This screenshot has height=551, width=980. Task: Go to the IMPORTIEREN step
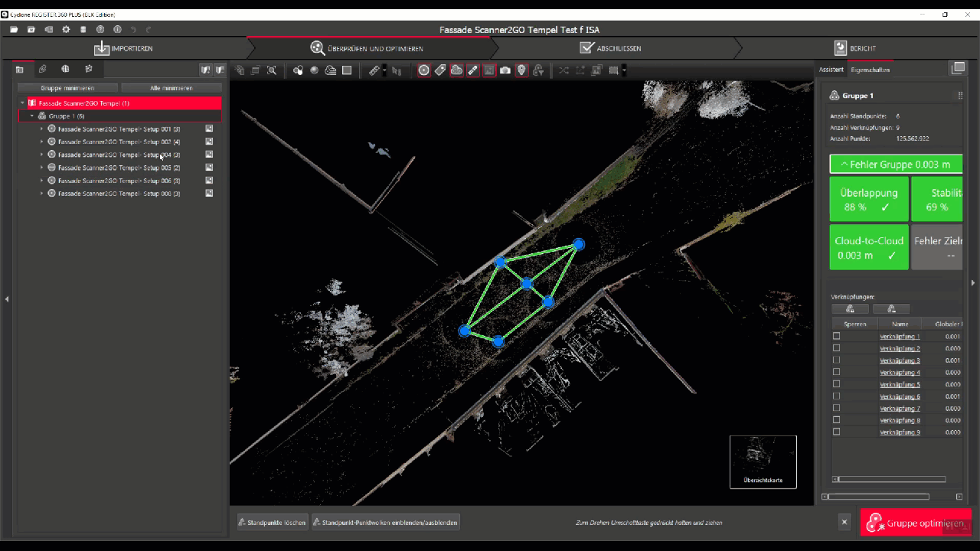pos(123,48)
